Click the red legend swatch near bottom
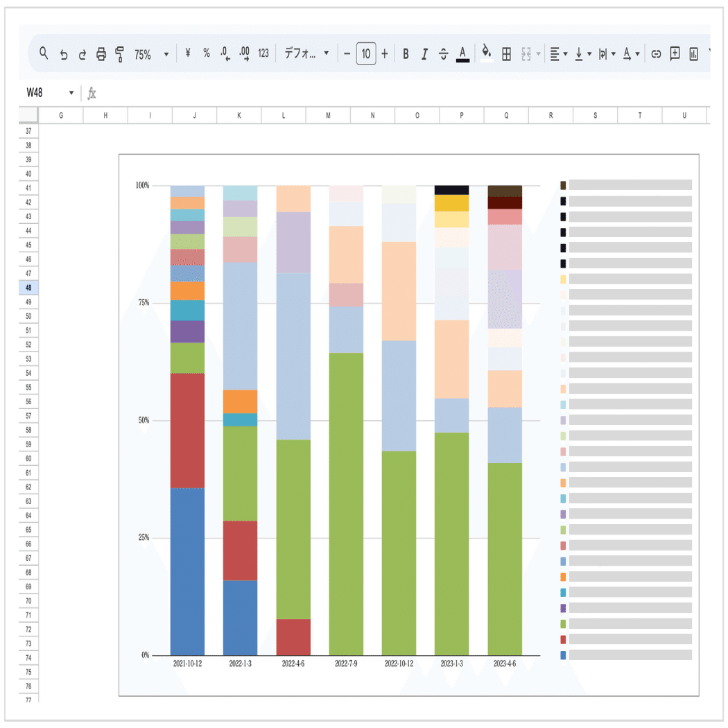Image resolution: width=728 pixels, height=728 pixels. (x=563, y=639)
